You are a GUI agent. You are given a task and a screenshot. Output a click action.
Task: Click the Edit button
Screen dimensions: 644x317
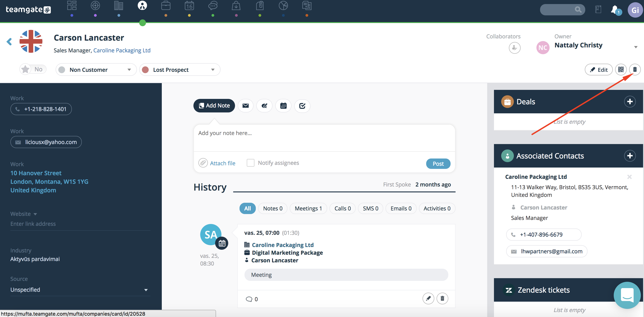598,70
